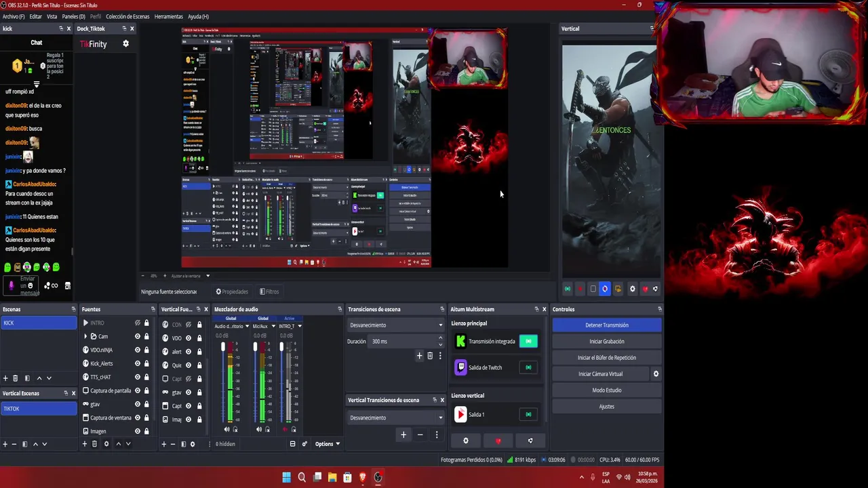
Task: Show the INTRO source with its eye icon
Action: [x=138, y=323]
